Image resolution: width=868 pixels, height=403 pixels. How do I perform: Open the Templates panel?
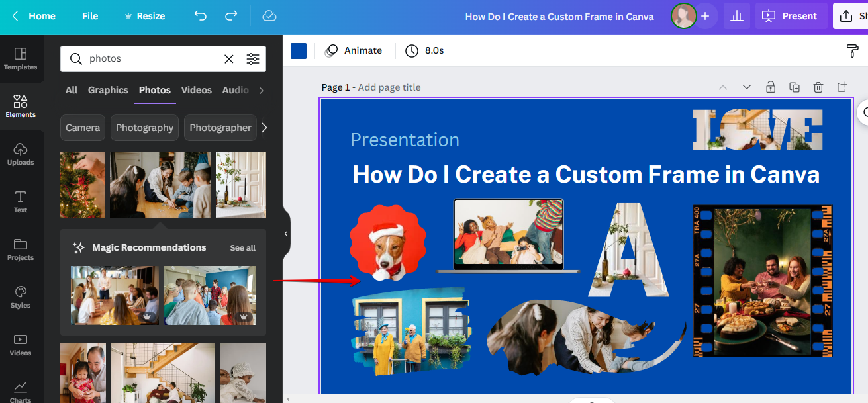21,58
